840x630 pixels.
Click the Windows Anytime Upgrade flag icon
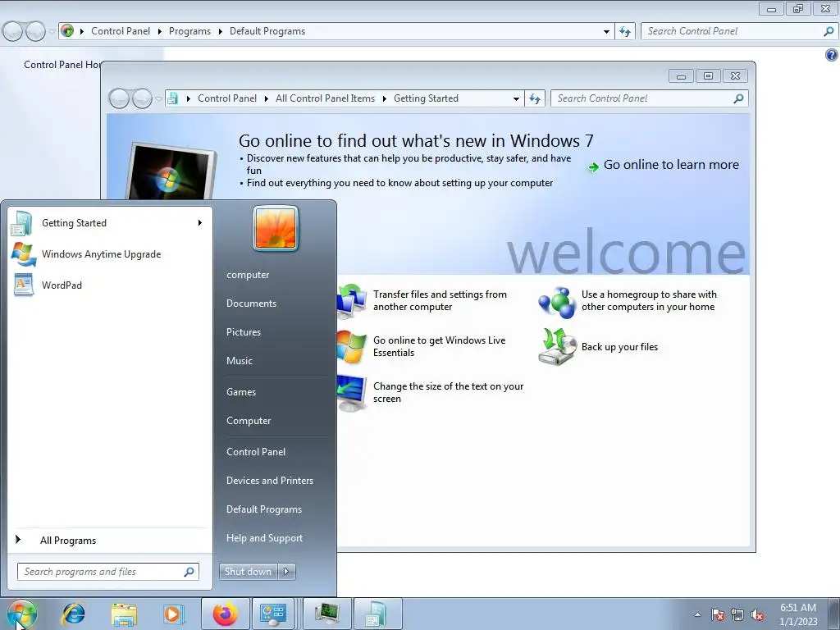tap(23, 254)
